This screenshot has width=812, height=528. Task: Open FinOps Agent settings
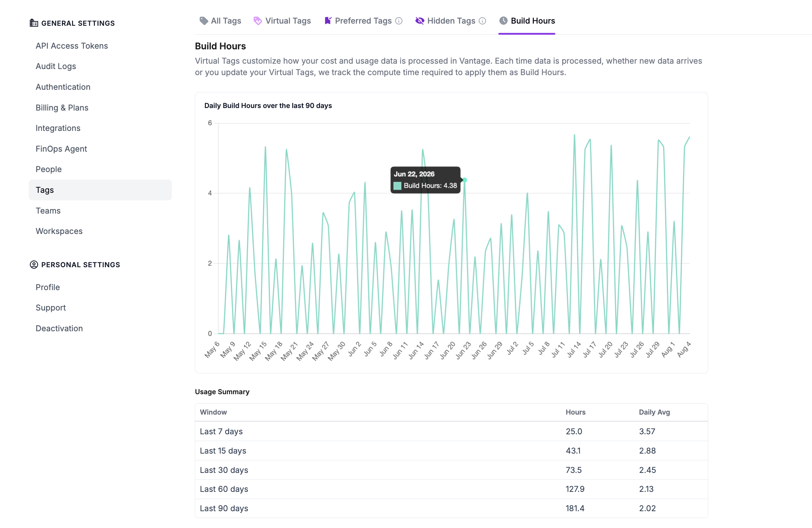61,149
